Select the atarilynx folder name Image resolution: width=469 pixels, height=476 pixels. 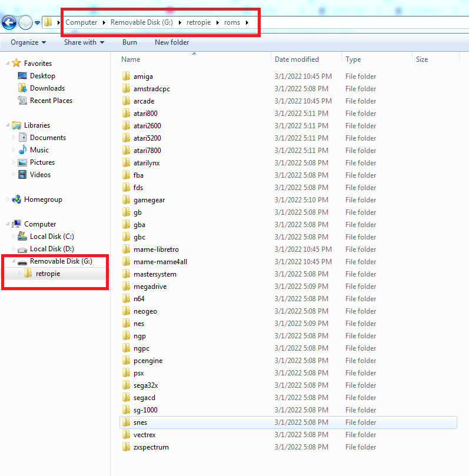(x=147, y=163)
